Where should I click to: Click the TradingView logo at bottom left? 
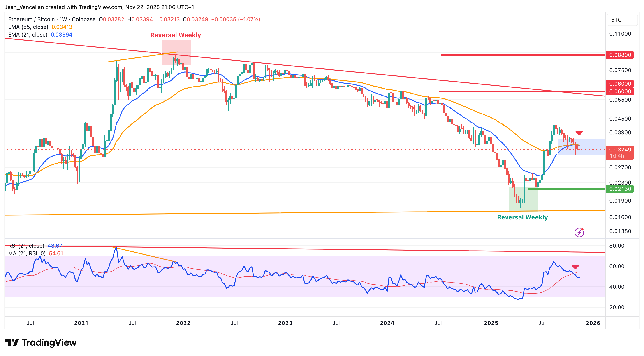(41, 342)
